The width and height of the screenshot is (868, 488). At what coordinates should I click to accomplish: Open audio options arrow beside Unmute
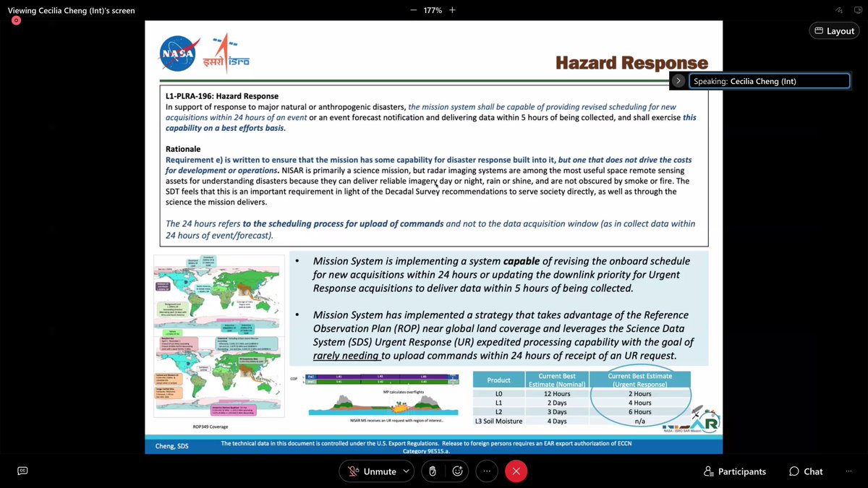(x=407, y=471)
